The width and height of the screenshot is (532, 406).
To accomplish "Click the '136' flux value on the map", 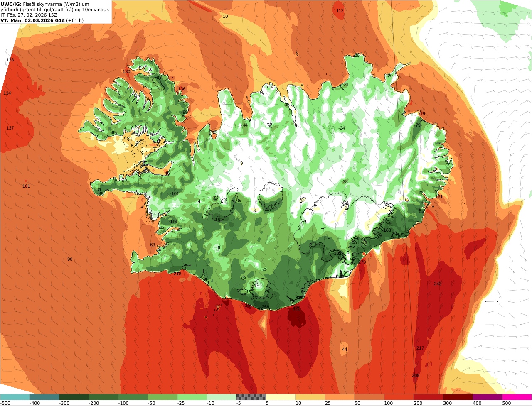I will click(182, 89).
